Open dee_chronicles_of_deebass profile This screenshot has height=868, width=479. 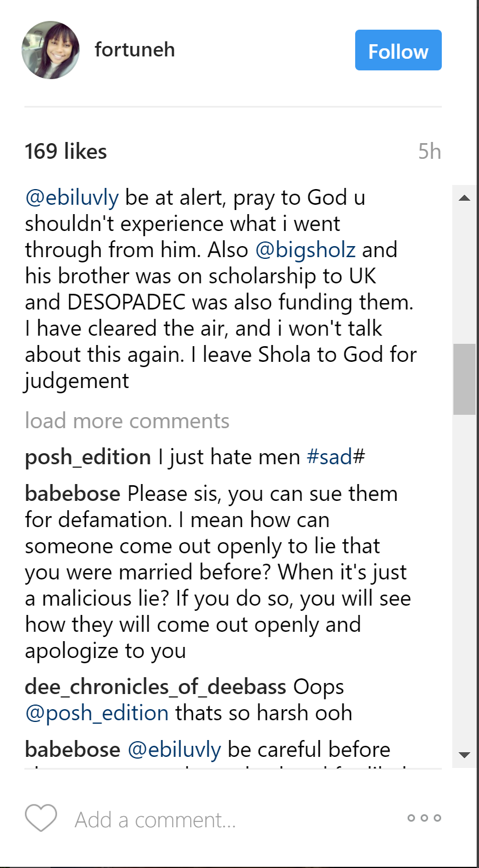(x=155, y=687)
